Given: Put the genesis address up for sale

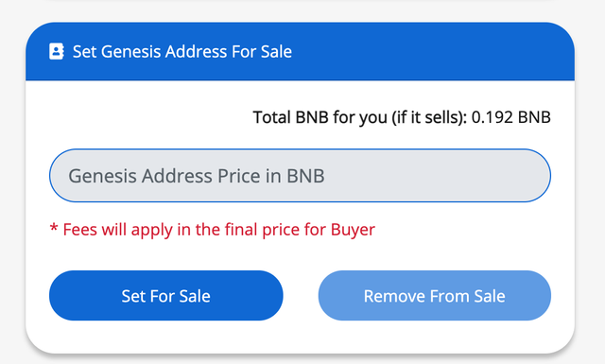Looking at the screenshot, I should point(166,296).
